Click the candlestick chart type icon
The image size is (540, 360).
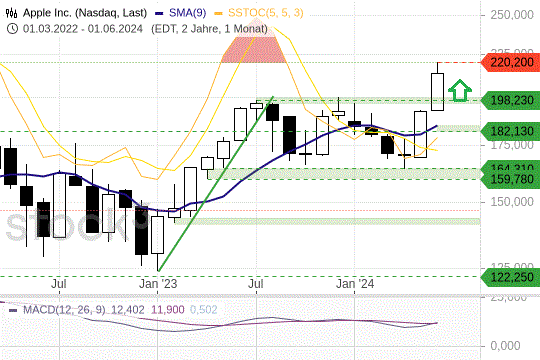[11, 13]
